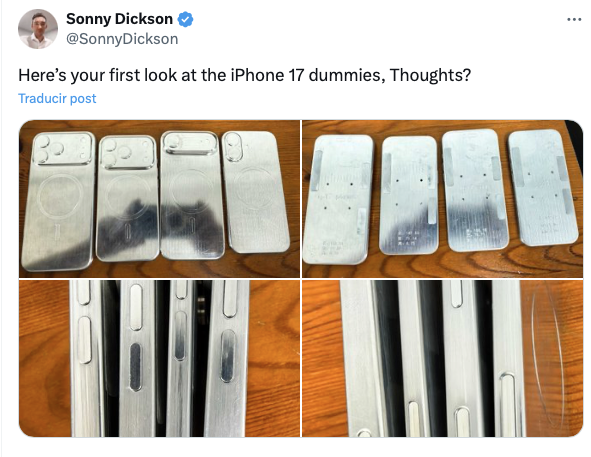
Task: Open the top-right photo of dummy fronts
Action: click(x=442, y=199)
